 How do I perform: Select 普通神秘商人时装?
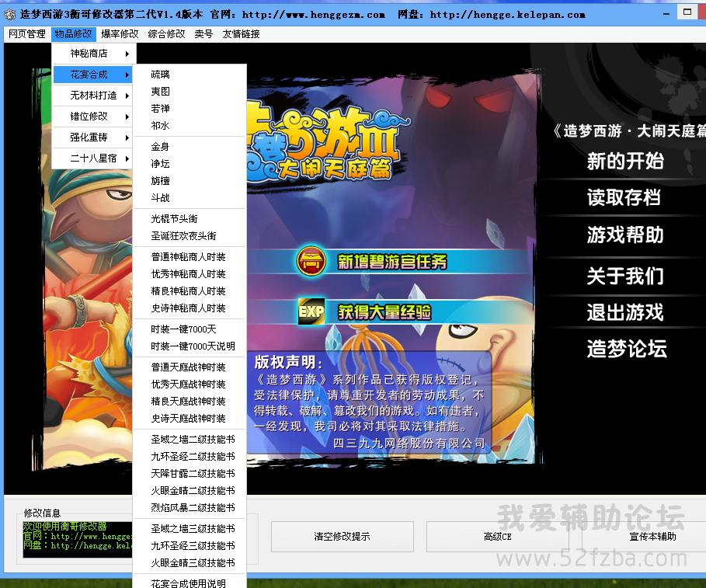tap(190, 257)
